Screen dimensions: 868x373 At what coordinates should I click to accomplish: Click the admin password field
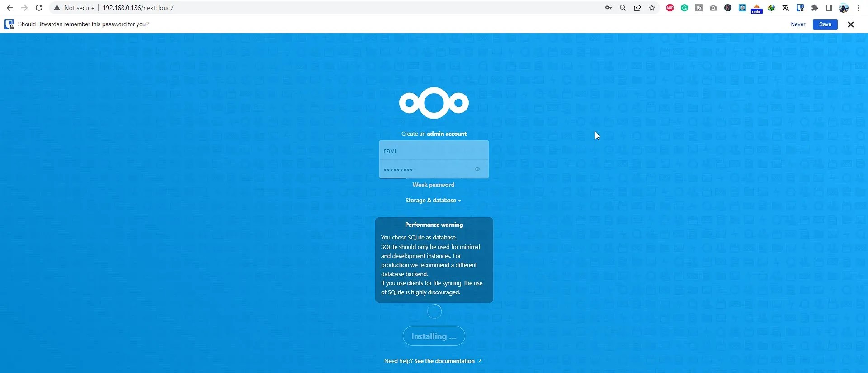tap(434, 169)
